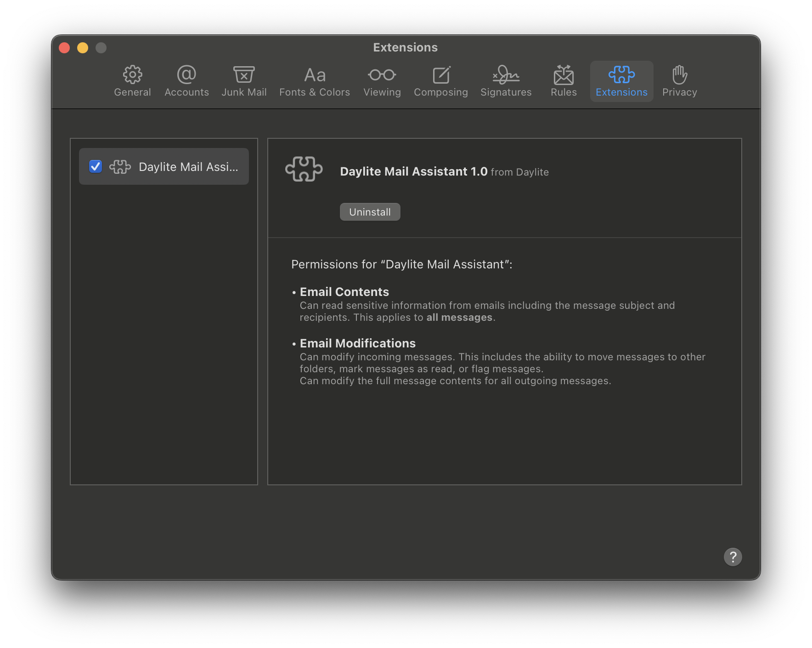Screen dimensions: 812x648
Task: Open help with the question mark button
Action: coord(733,557)
